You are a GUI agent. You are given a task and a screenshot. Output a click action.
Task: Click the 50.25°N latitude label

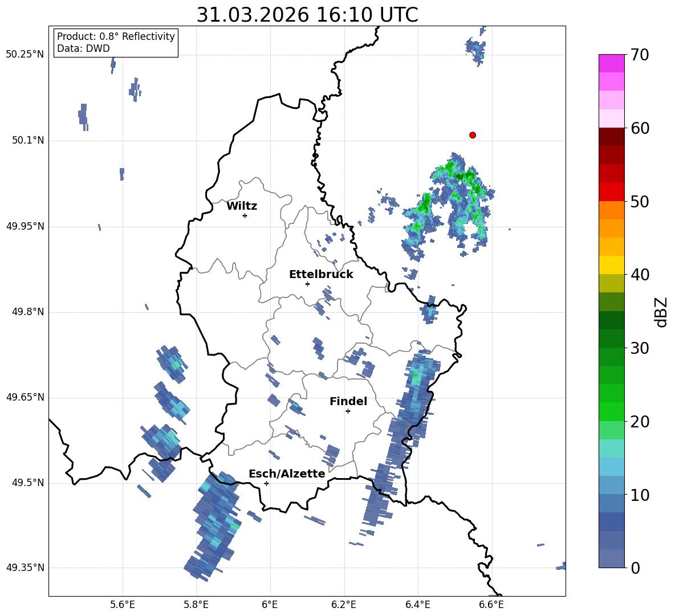tap(25, 55)
